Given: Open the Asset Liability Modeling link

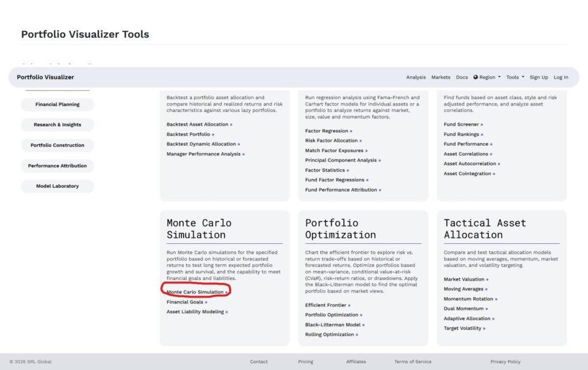Looking at the screenshot, I should (x=198, y=311).
